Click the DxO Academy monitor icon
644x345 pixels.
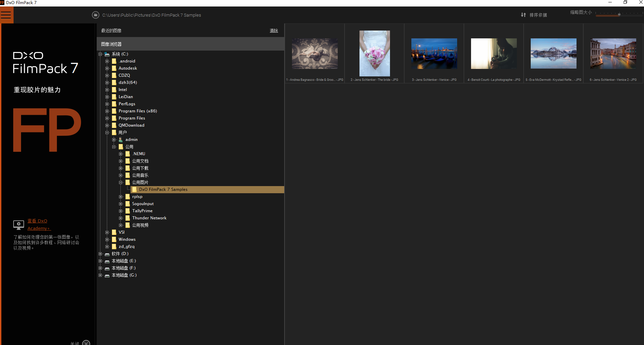point(19,224)
